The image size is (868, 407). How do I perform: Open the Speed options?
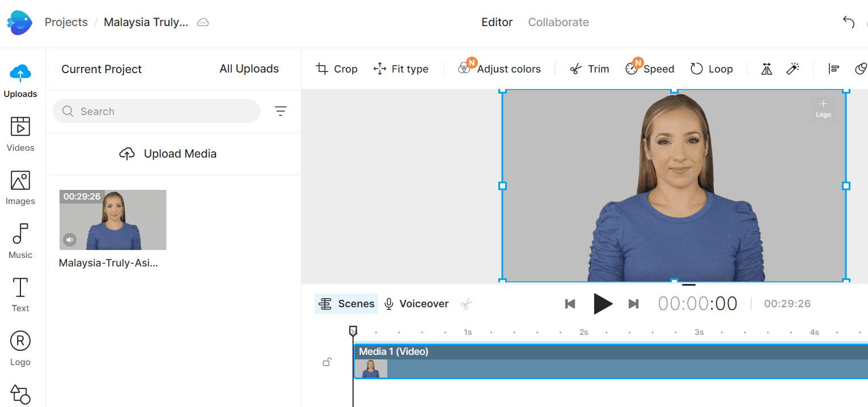650,69
